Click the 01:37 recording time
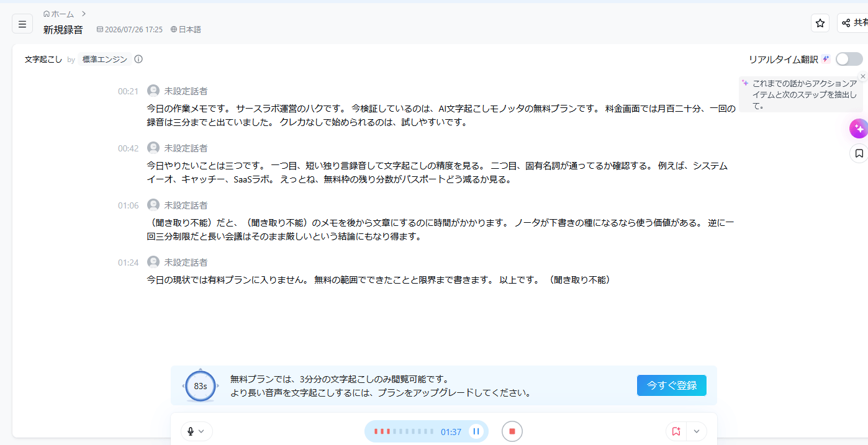The width and height of the screenshot is (868, 445). coord(451,432)
